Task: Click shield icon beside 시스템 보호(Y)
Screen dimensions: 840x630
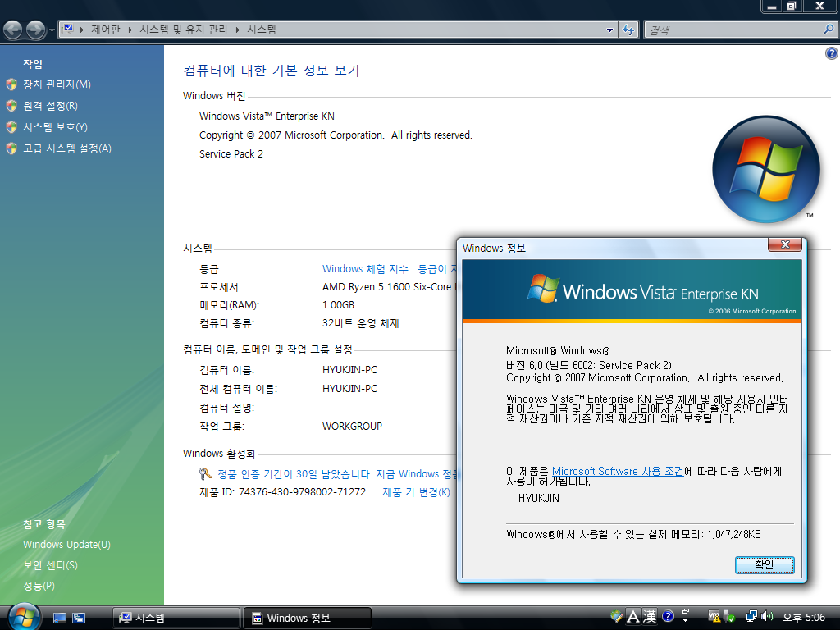Action: 11,127
